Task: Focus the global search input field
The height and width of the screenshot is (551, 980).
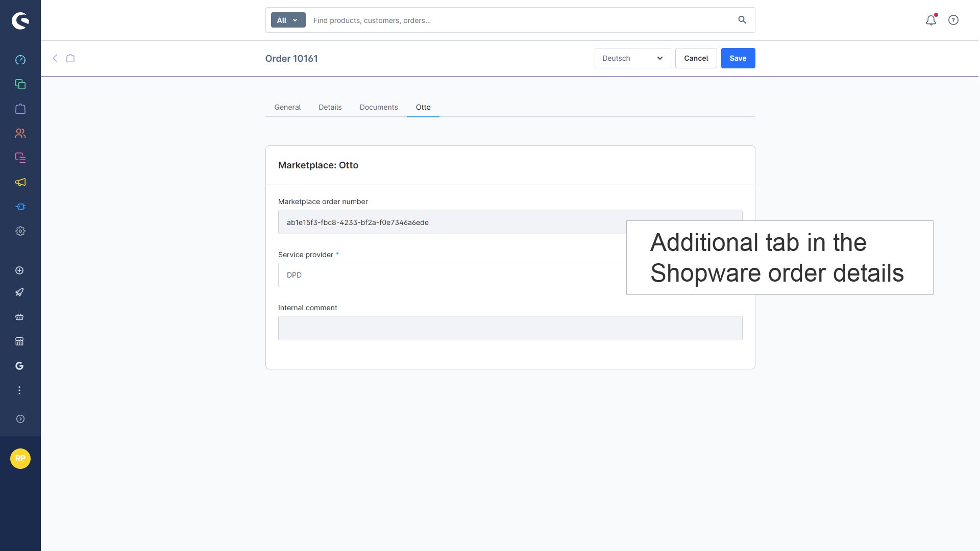Action: point(521,20)
